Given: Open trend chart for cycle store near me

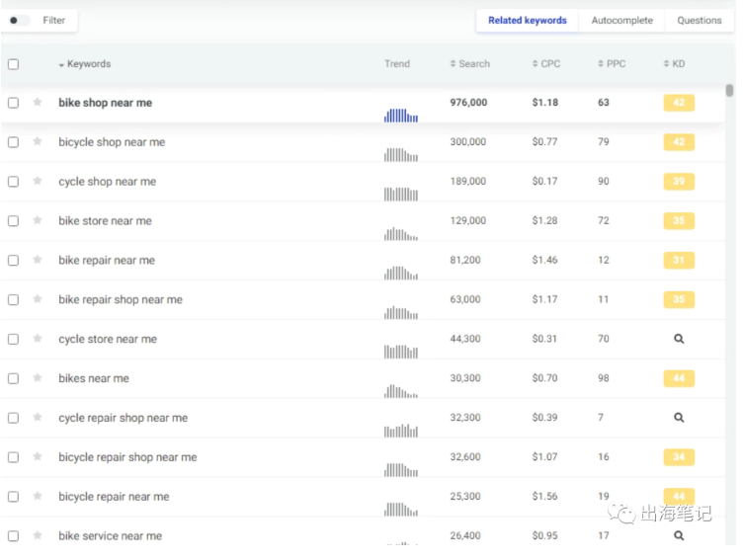Looking at the screenshot, I should (x=401, y=351).
